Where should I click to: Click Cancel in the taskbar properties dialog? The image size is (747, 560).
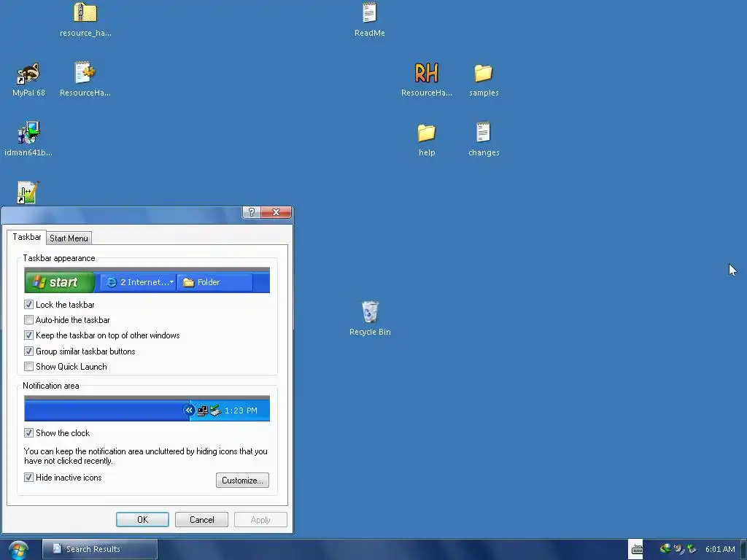pos(201,520)
